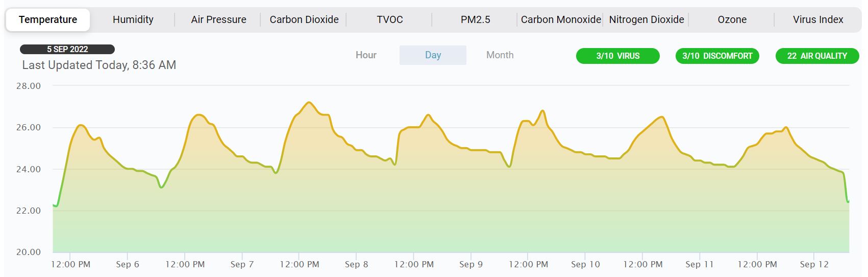Click the Last Updated Today timestamp text

[x=99, y=65]
